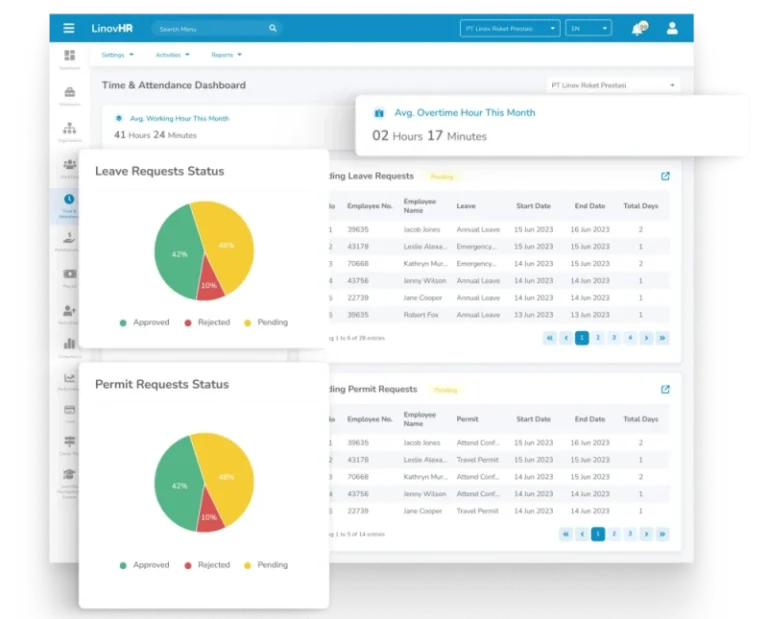This screenshot has height=619, width=768.
Task: Select the Time & Attendance clock icon
Action: [69, 200]
